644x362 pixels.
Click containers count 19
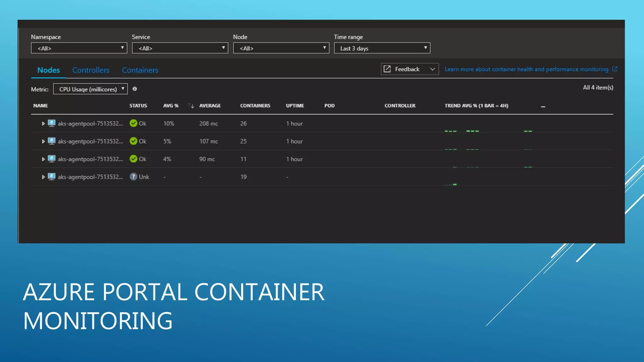coord(243,177)
